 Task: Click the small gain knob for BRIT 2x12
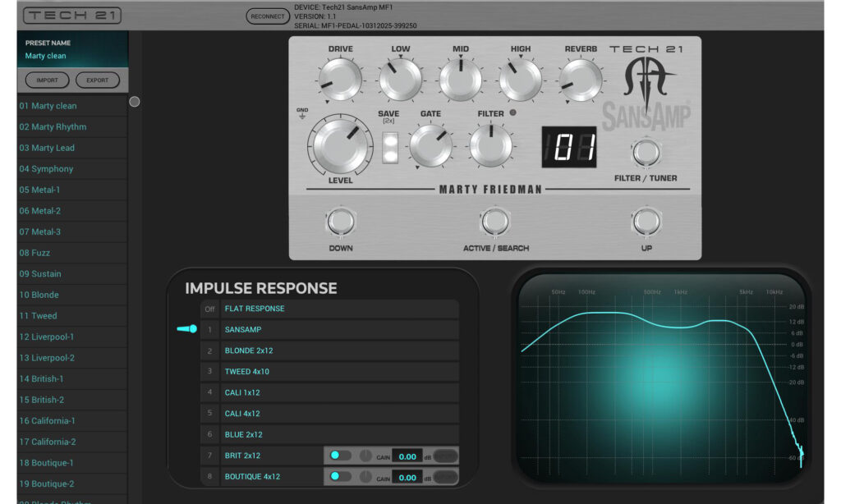click(x=365, y=456)
